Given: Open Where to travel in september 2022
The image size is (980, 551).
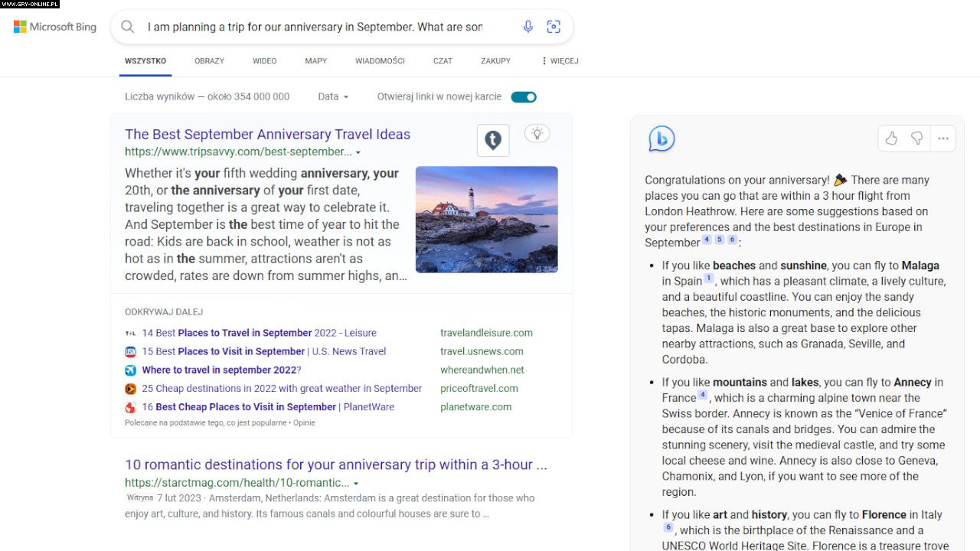Looking at the screenshot, I should click(x=221, y=370).
